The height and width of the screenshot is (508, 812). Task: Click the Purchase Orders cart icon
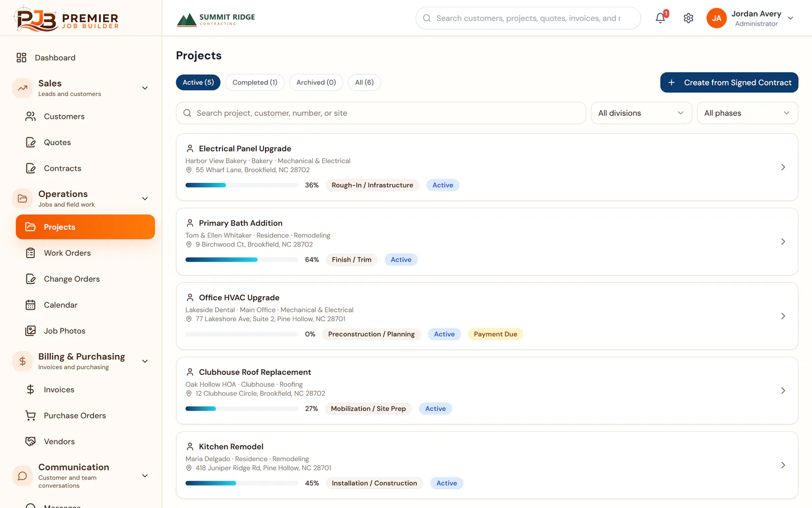(30, 416)
